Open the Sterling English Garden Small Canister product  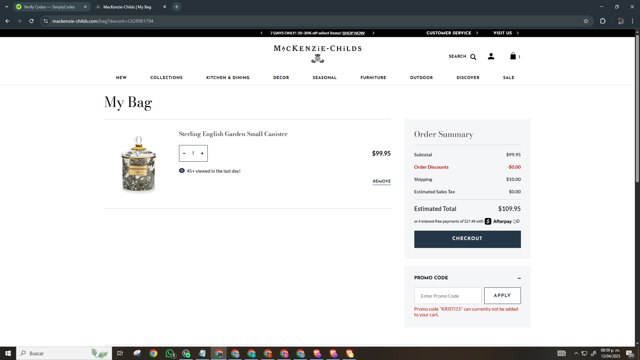click(233, 134)
